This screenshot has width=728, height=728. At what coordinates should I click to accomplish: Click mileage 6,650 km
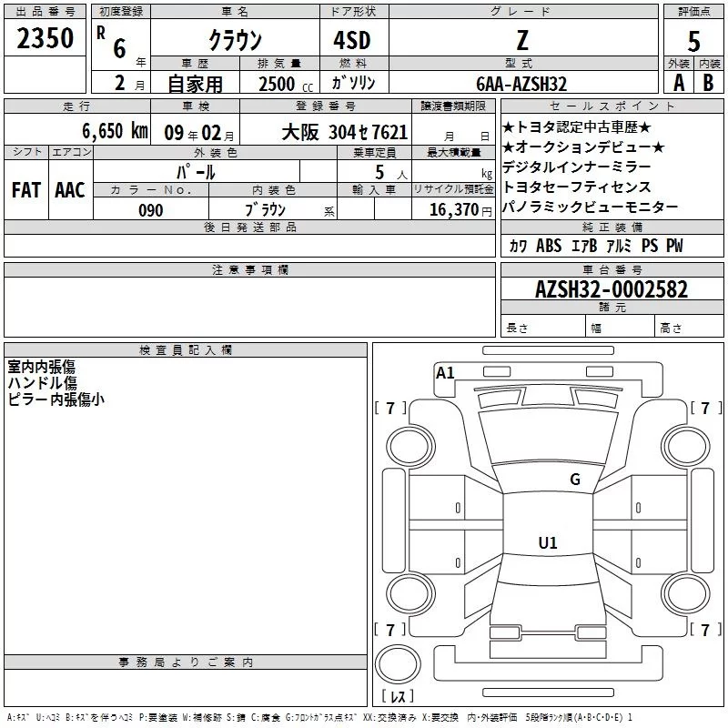[x=116, y=131]
